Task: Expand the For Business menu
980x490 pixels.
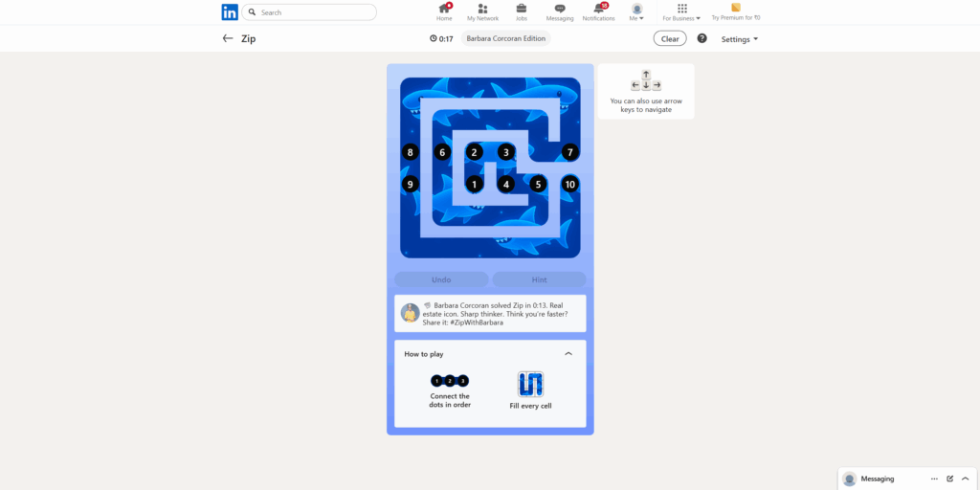Action: pyautogui.click(x=681, y=11)
